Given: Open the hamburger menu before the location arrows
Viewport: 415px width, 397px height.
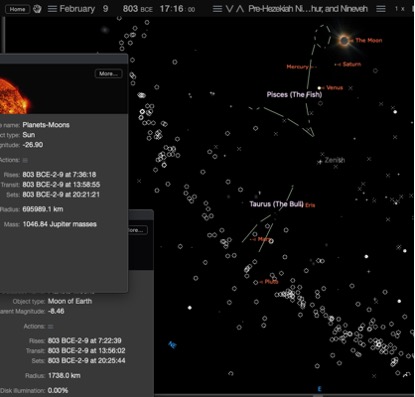Looking at the screenshot, I should (217, 9).
